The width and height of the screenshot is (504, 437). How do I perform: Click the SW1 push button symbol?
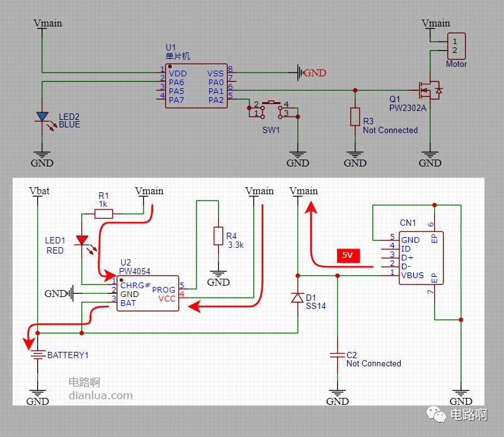[271, 108]
